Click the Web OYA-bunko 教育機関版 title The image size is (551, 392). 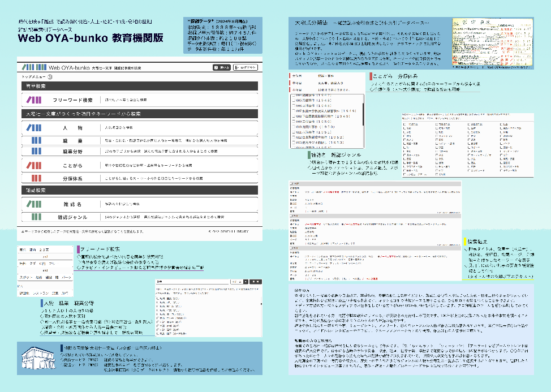[91, 38]
